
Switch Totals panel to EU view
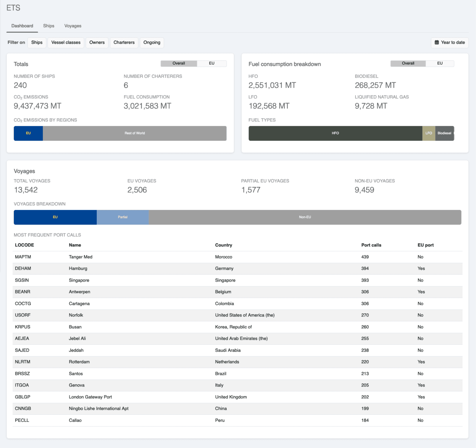pyautogui.click(x=212, y=64)
